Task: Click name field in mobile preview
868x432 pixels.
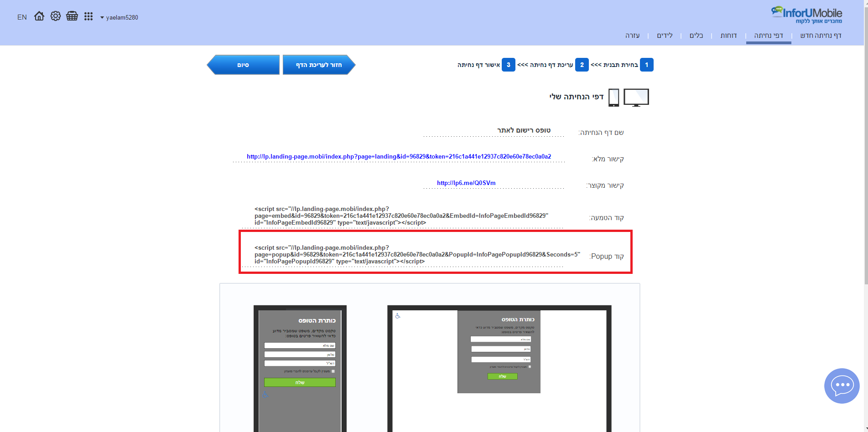Action: coord(300,345)
